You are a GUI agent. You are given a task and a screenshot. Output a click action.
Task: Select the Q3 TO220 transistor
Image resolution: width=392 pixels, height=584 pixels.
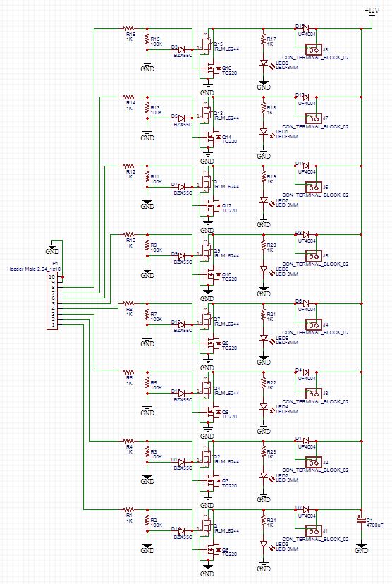212,480
